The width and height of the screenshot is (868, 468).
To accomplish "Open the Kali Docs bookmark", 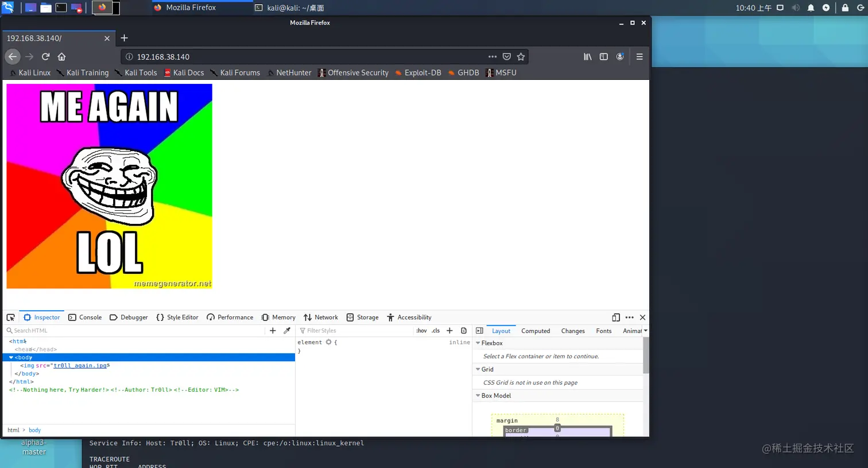I will click(184, 72).
